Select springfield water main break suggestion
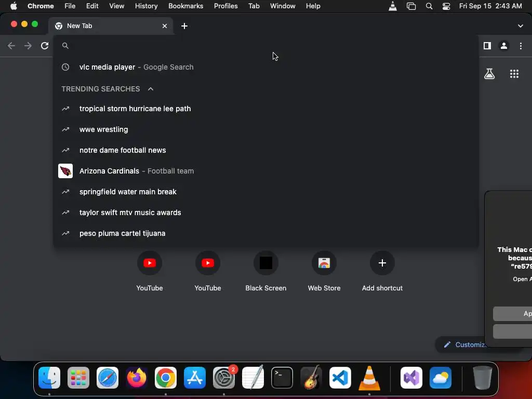This screenshot has height=399, width=532. 266,192
